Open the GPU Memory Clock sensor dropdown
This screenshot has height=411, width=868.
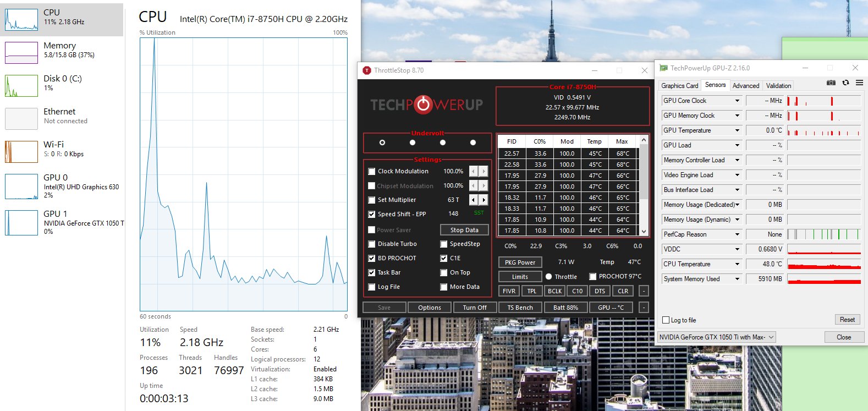[x=737, y=116]
